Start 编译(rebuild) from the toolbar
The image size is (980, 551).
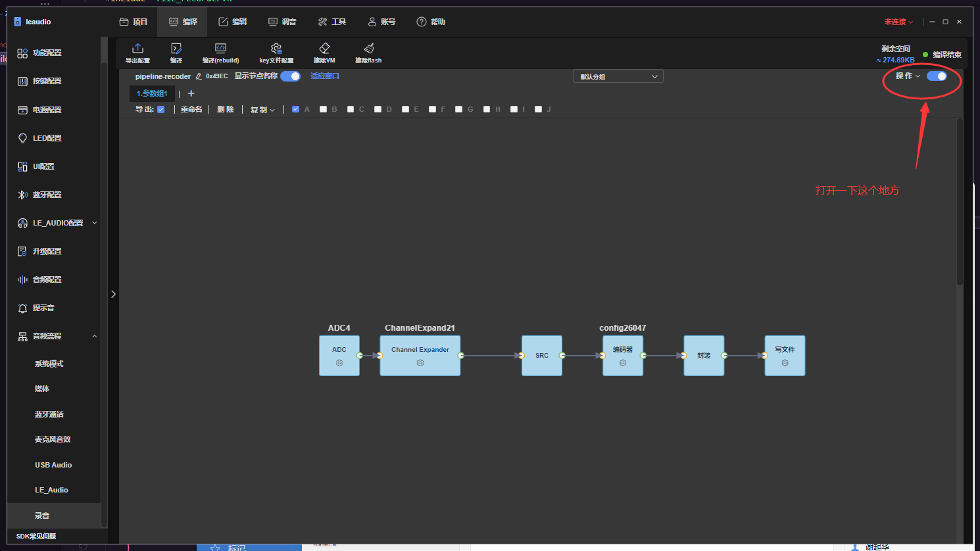click(x=220, y=53)
